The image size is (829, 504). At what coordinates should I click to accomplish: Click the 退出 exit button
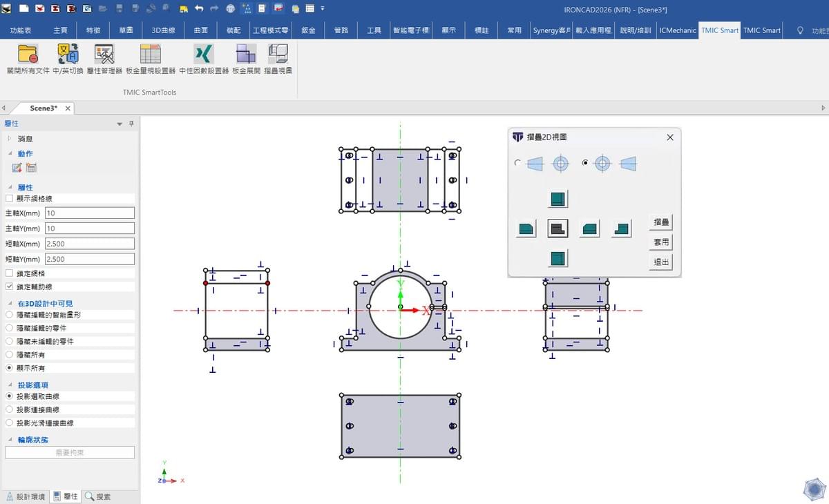pos(662,262)
